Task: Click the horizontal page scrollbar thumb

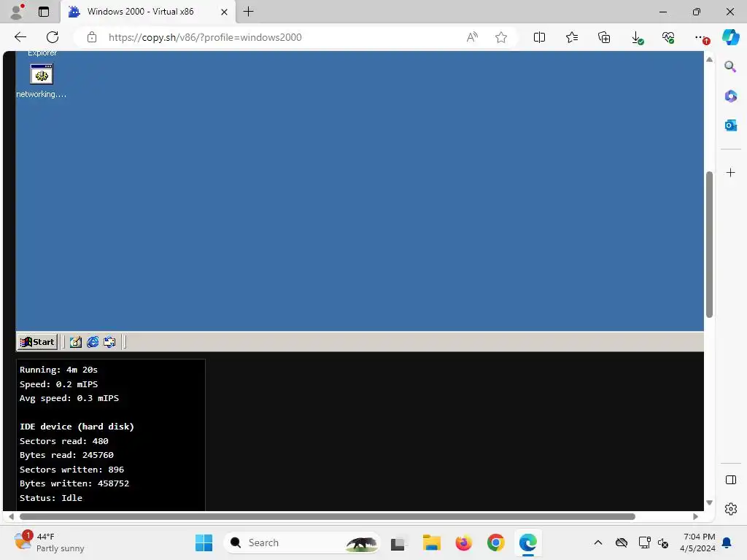Action: point(328,517)
